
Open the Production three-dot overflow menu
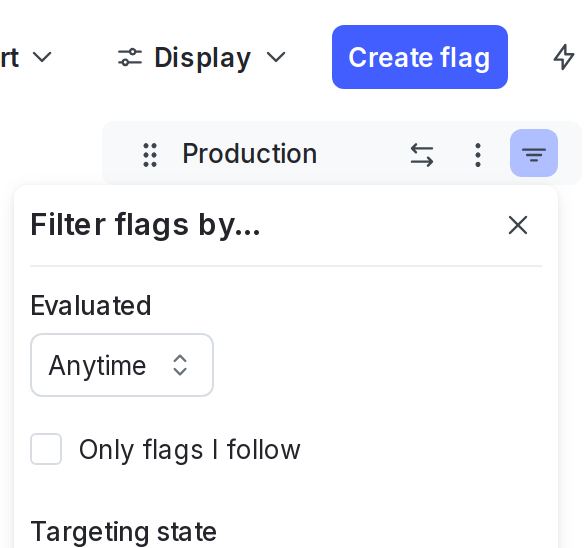click(478, 155)
